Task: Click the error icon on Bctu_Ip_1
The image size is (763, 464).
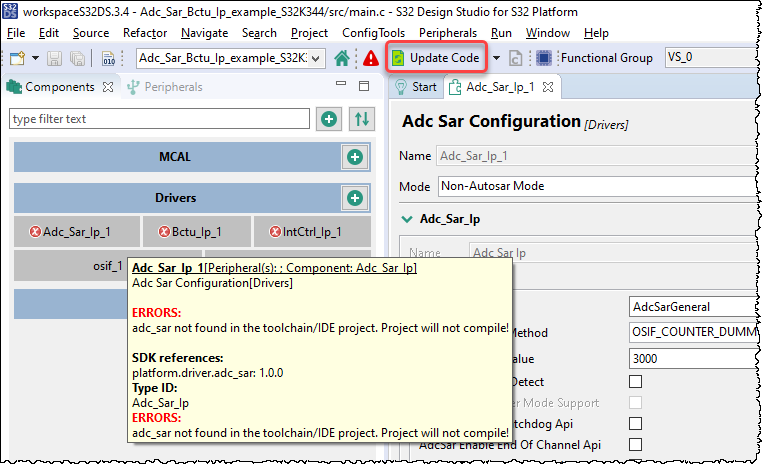Action: point(164,232)
